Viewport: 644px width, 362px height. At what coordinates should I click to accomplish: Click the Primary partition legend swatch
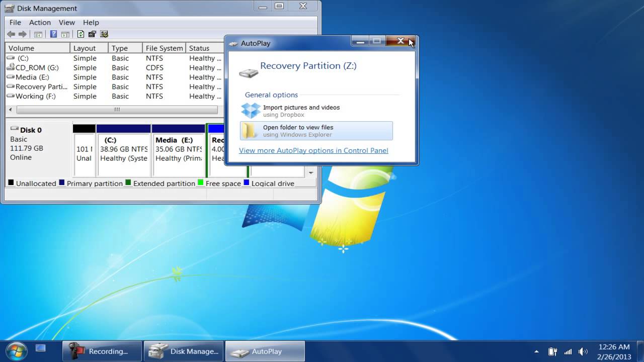pos(62,183)
